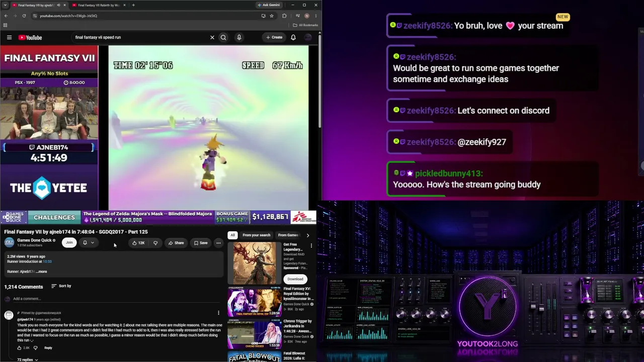The height and width of the screenshot is (362, 644).
Task: Select the From your search chip
Action: click(256, 235)
